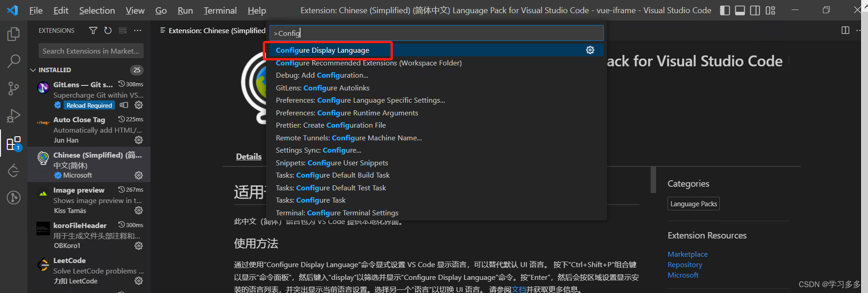Open the Explorer view in activity bar
Image resolution: width=868 pixels, height=293 pixels.
click(14, 34)
